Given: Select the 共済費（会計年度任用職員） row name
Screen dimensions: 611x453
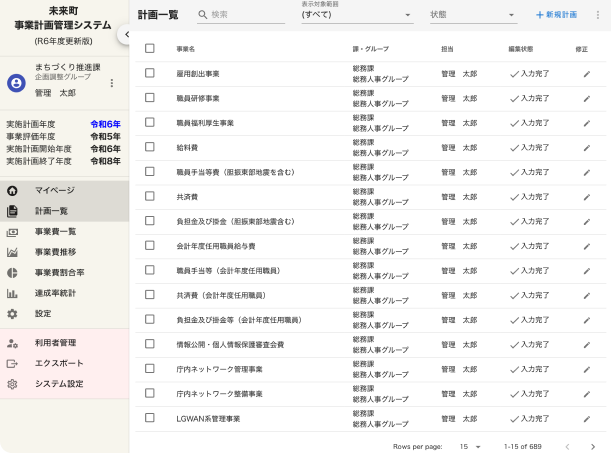Looking at the screenshot, I should 221,296.
